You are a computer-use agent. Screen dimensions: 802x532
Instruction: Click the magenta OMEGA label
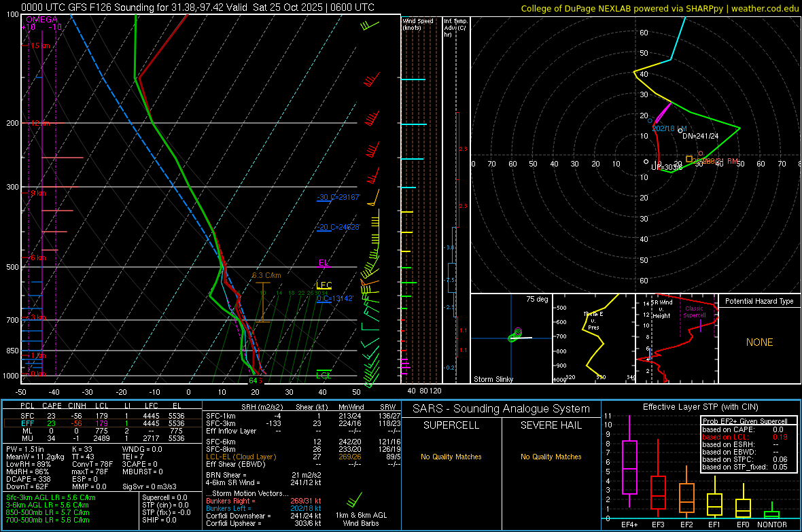click(x=41, y=20)
